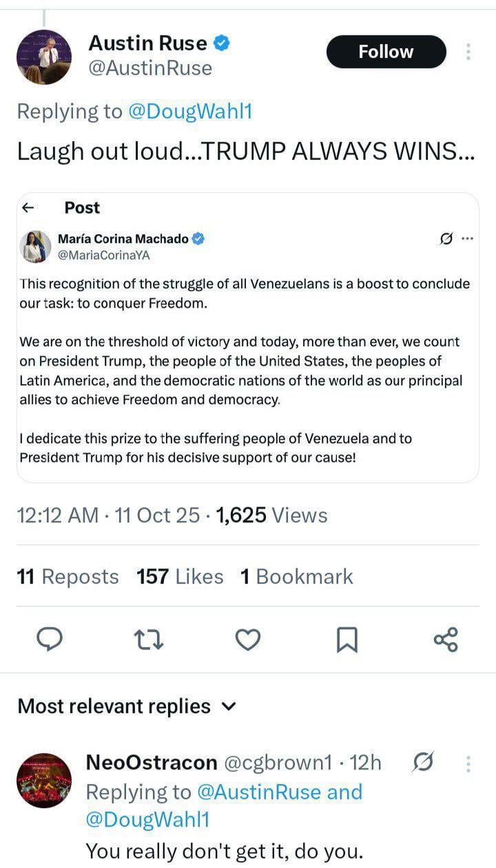Open three-dot menu on Austin Ruse post
Viewport: 496px width, 868px height.
coord(468,52)
